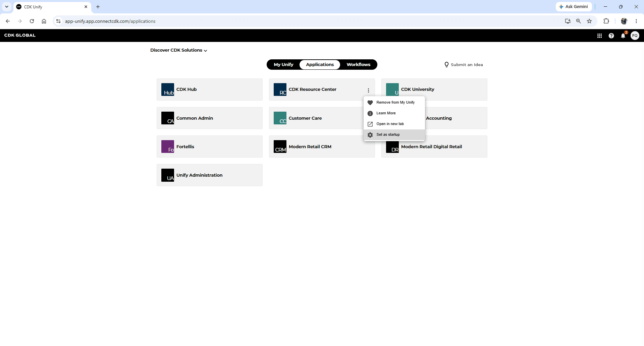View site information icon in address bar
This screenshot has width=644, height=346.
coord(58,21)
